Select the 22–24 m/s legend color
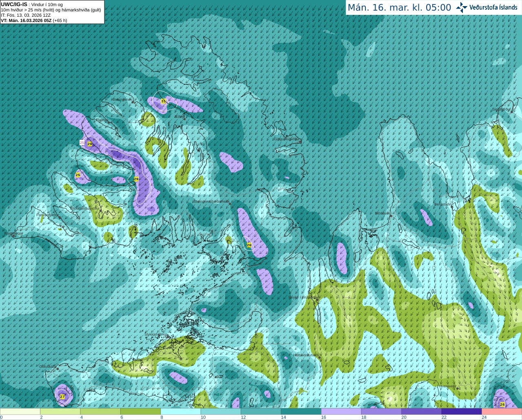 pyautogui.click(x=462, y=411)
